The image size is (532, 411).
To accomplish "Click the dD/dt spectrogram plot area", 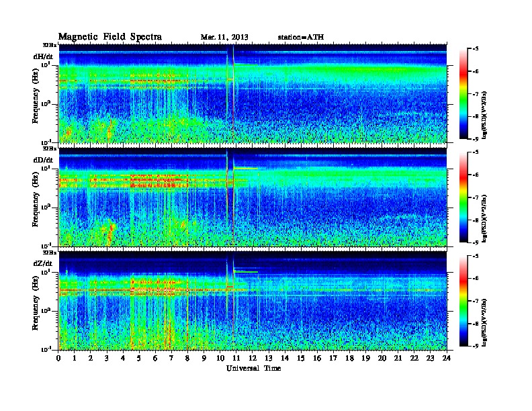I will (x=253, y=197).
